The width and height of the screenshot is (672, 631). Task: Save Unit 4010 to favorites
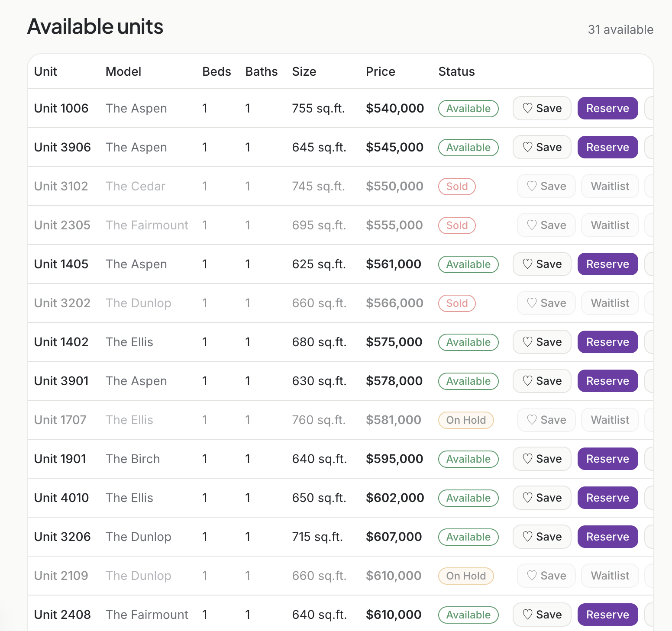(x=542, y=498)
